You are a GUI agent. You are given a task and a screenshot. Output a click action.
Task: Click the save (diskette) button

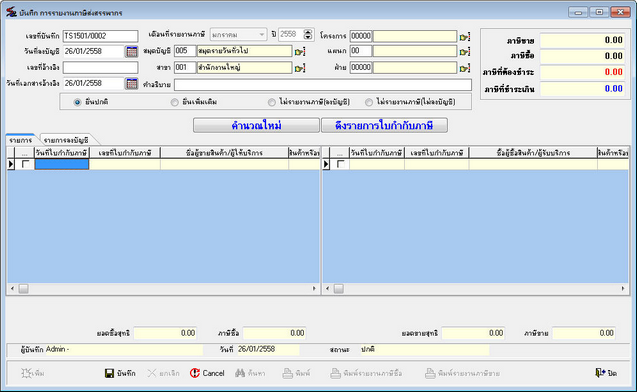point(120,373)
